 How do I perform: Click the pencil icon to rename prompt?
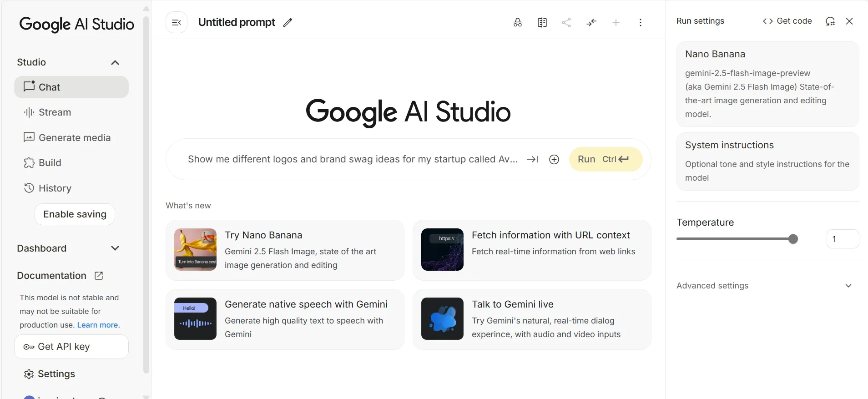pos(288,22)
